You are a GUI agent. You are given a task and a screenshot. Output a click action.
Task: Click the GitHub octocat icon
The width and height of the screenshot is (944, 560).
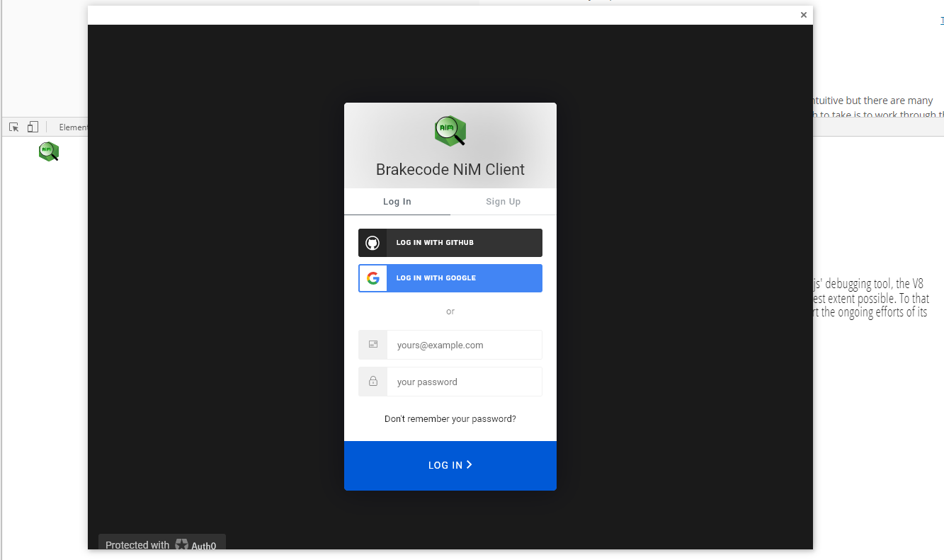373,243
